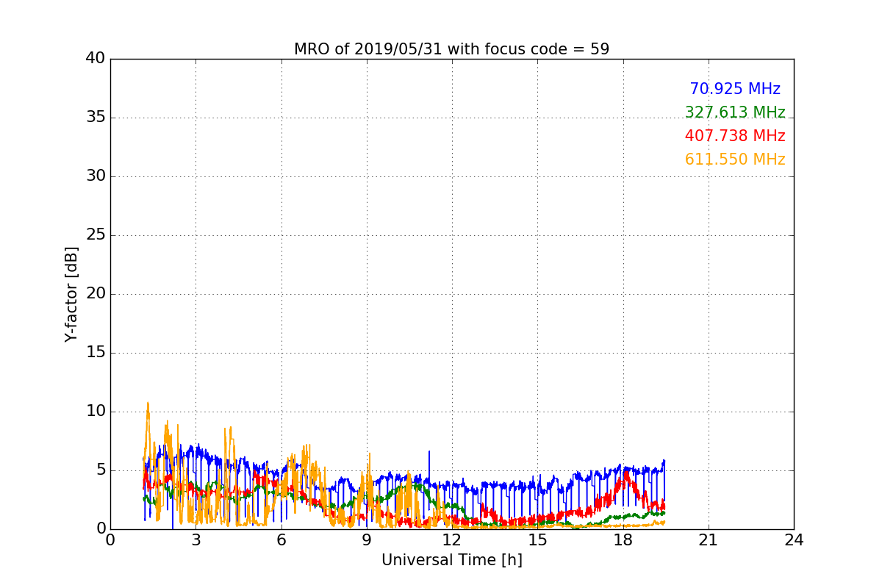
Task: Click the x-axis tick label 21
Action: pyautogui.click(x=709, y=539)
